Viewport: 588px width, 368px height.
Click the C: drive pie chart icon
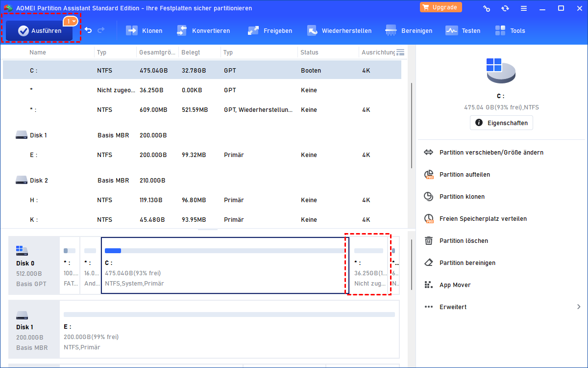(x=501, y=71)
